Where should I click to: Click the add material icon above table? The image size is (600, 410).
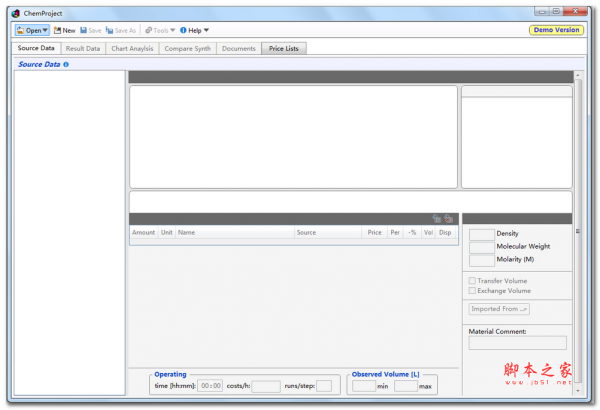click(x=437, y=219)
